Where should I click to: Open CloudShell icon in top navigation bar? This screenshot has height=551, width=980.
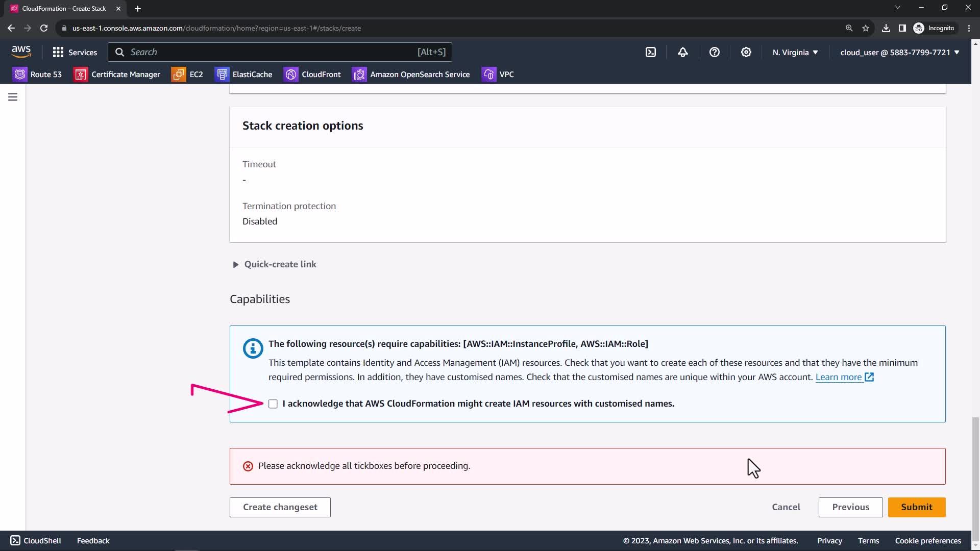(651, 52)
